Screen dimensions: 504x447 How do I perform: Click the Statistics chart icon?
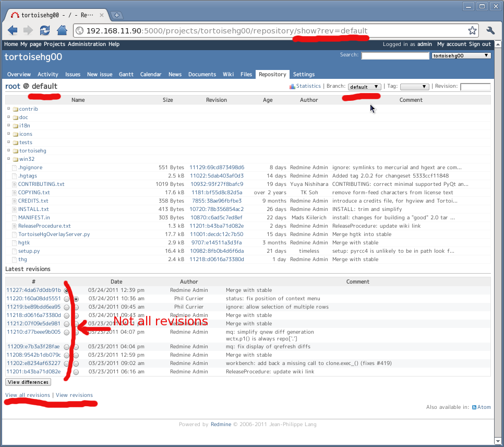(292, 86)
